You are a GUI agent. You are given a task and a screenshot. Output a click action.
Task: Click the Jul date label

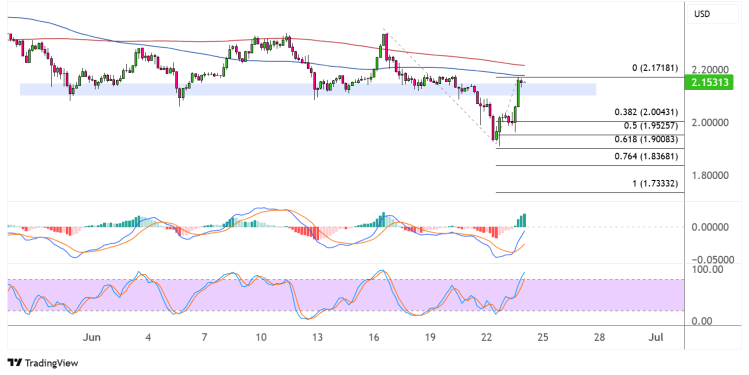coord(656,338)
